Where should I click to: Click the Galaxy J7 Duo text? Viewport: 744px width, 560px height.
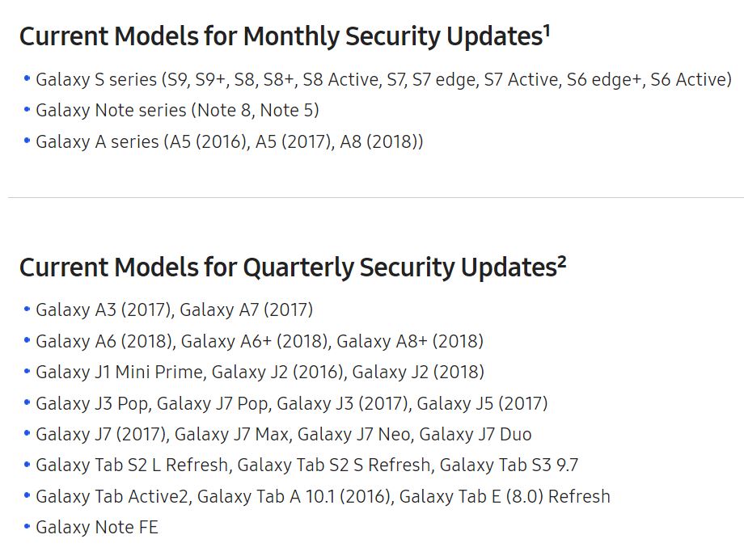pyautogui.click(x=476, y=435)
